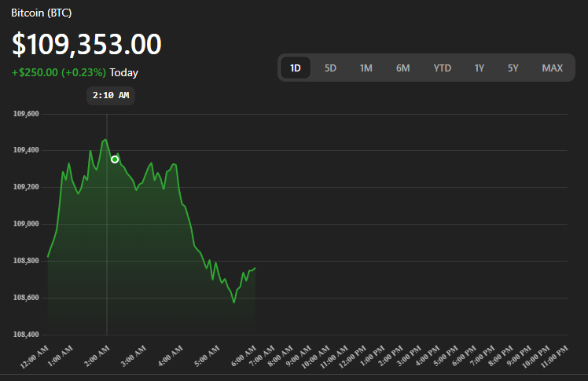Select the MAX range tab
Screen dimensions: 588x381
(x=553, y=68)
